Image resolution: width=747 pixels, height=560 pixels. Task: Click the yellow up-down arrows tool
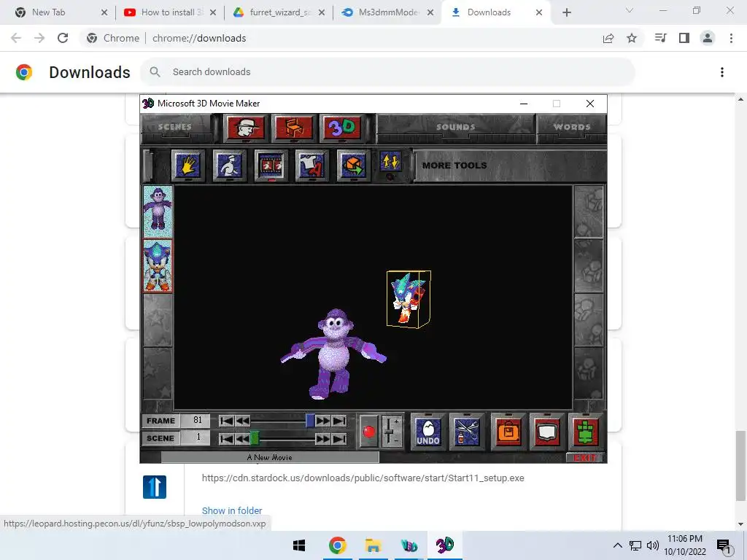pos(390,163)
